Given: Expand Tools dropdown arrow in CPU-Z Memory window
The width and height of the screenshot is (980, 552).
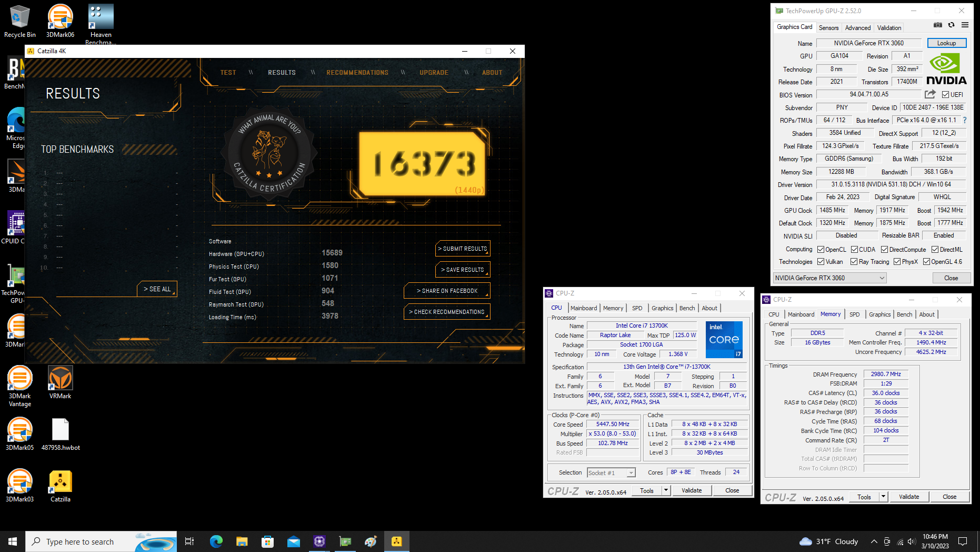Looking at the screenshot, I should click(883, 497).
